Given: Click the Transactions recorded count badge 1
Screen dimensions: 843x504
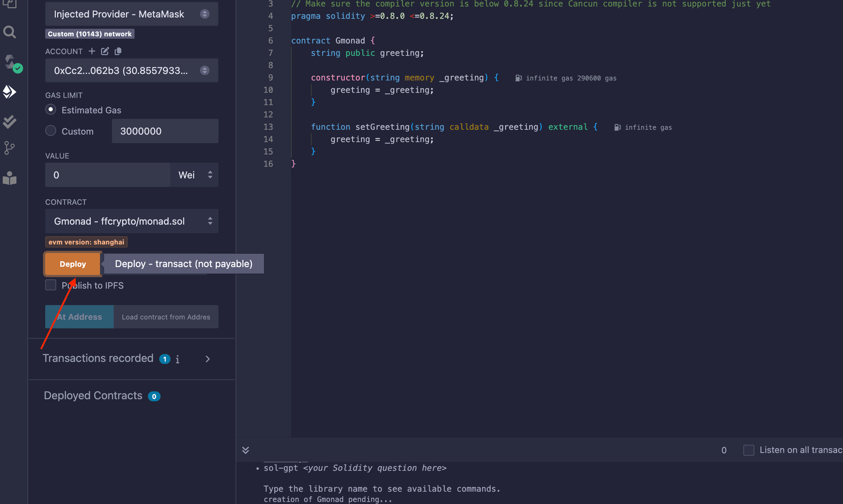Looking at the screenshot, I should [165, 359].
